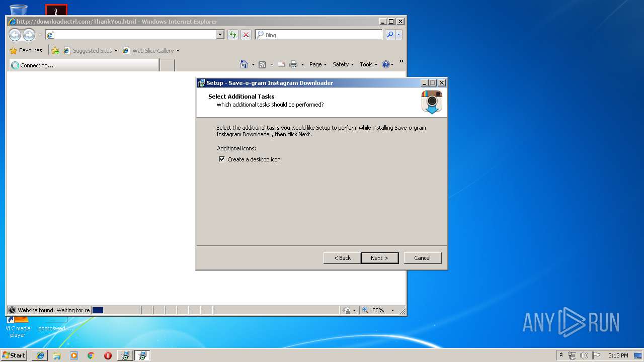
Task: Click the Save-o-gram Instagram logo icon
Action: [432, 102]
